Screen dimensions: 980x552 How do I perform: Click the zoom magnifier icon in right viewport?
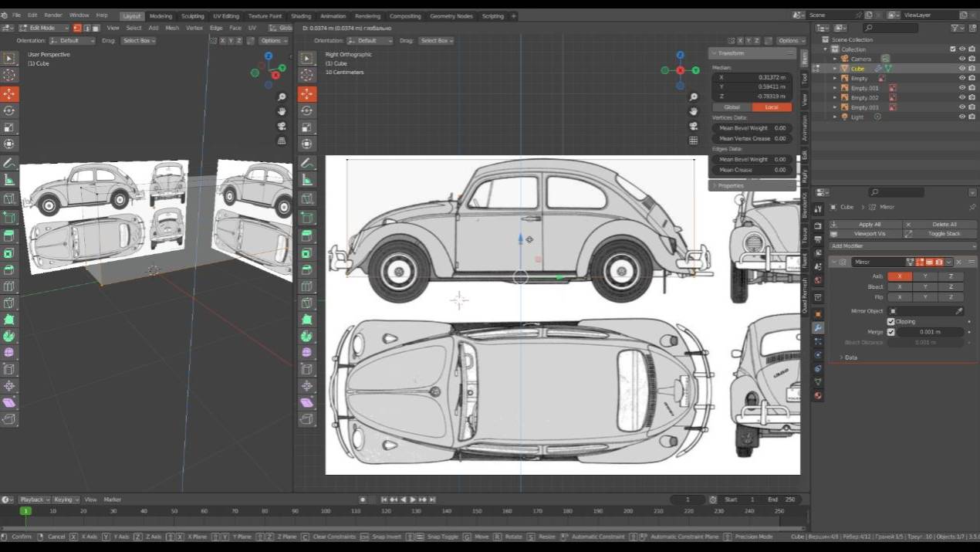tap(693, 97)
